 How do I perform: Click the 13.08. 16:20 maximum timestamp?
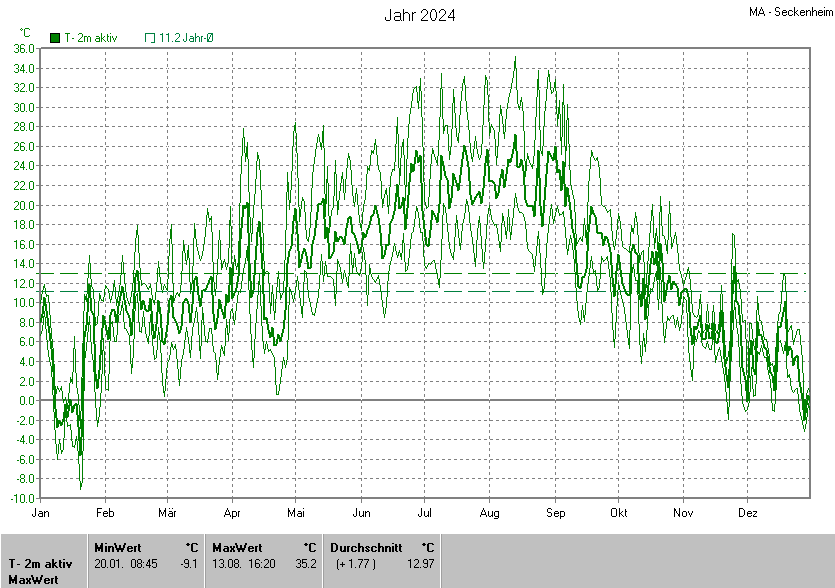click(x=244, y=564)
